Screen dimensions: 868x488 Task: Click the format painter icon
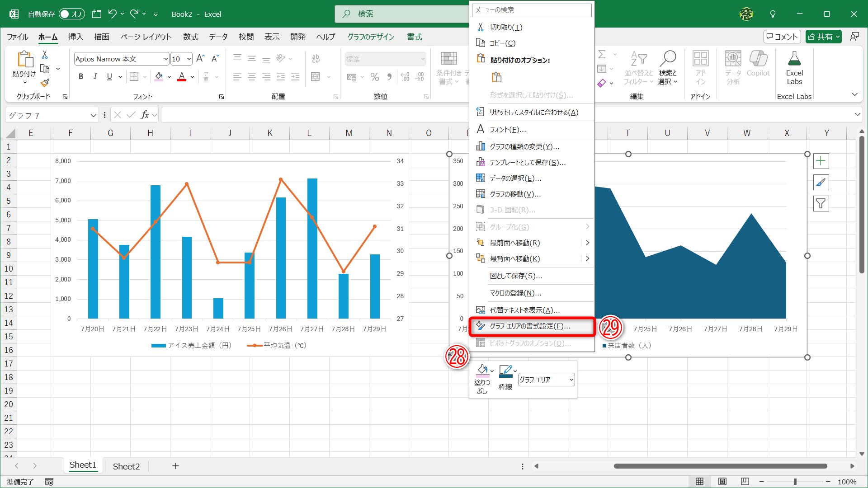coord(45,83)
